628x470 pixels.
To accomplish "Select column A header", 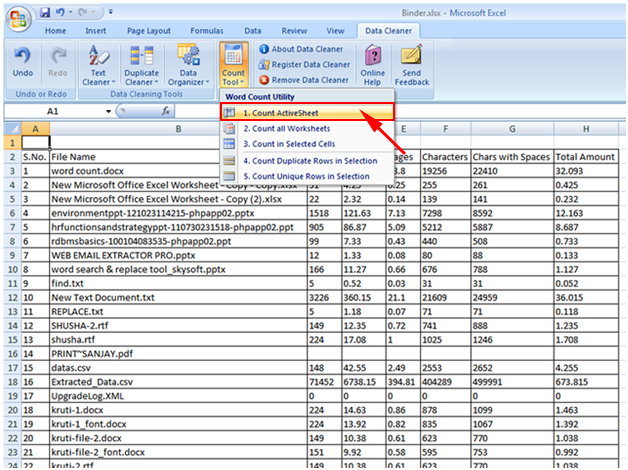I will click(x=35, y=129).
